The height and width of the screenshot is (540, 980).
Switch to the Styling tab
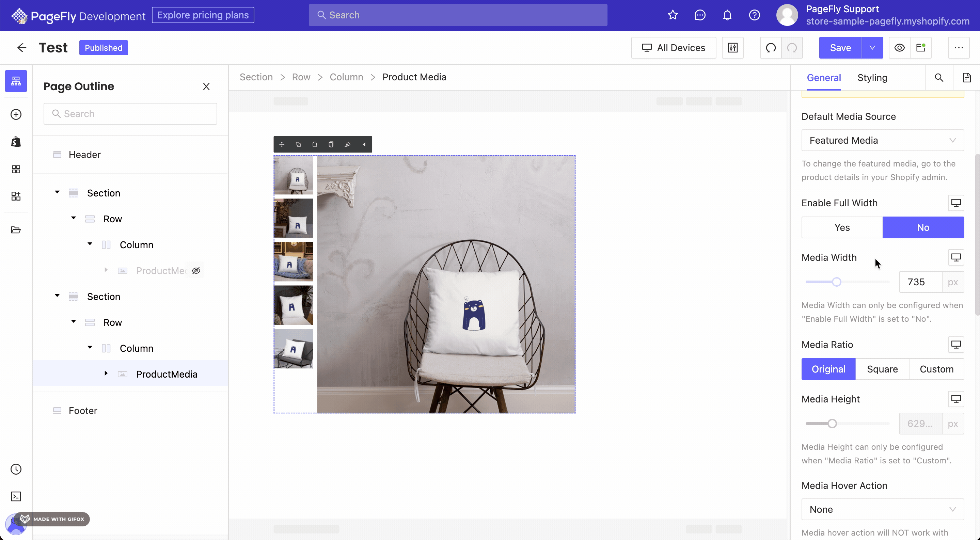(872, 78)
